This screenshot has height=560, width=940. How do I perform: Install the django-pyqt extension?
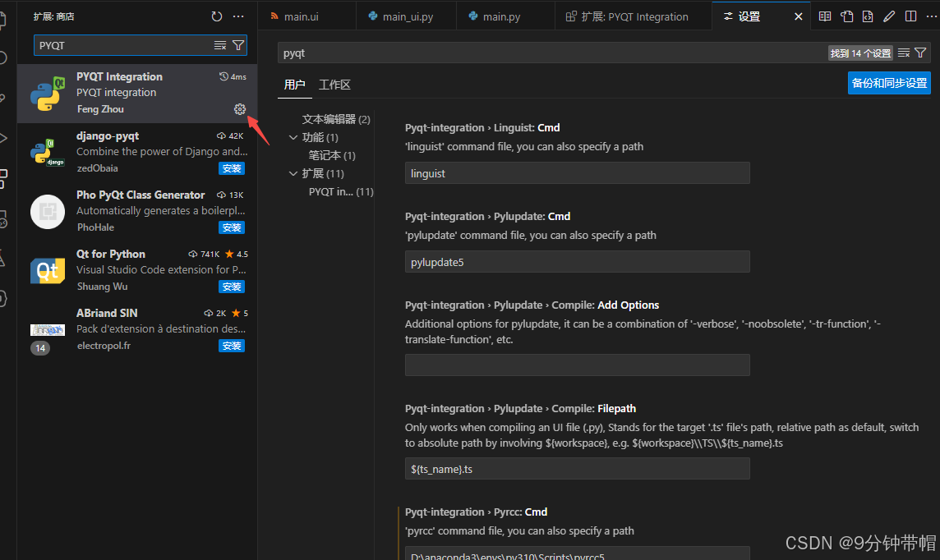[232, 168]
